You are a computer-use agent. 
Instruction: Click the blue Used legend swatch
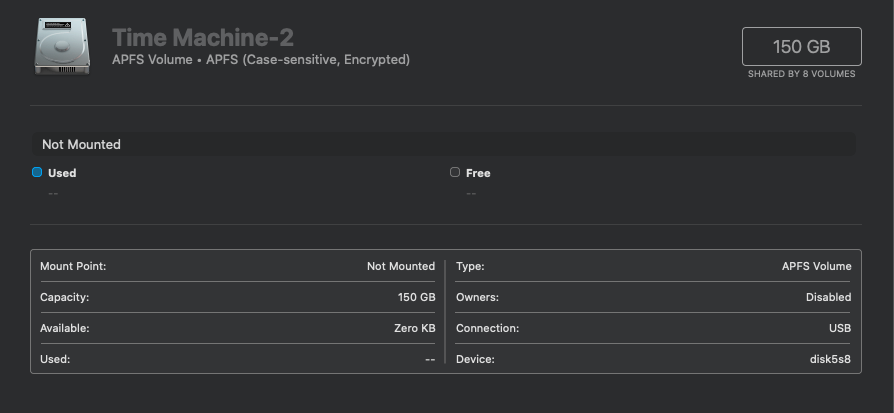point(37,172)
